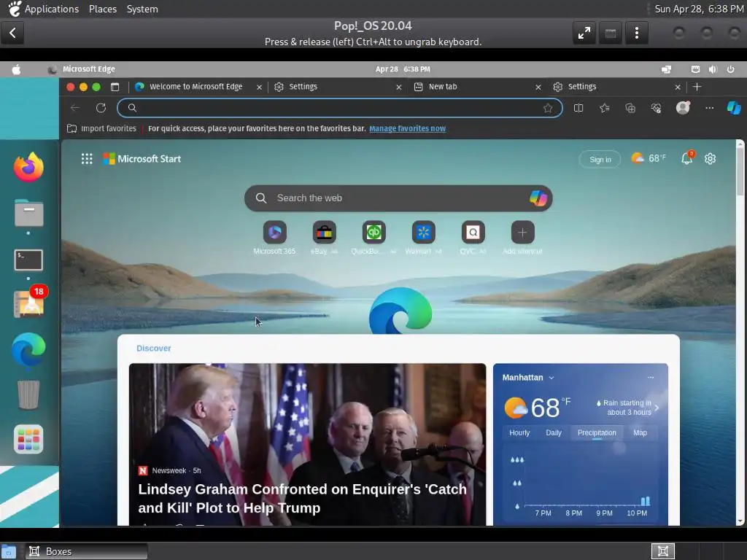This screenshot has height=560, width=747.
Task: Open Microsoft 365 shortcut tile
Action: tap(275, 233)
